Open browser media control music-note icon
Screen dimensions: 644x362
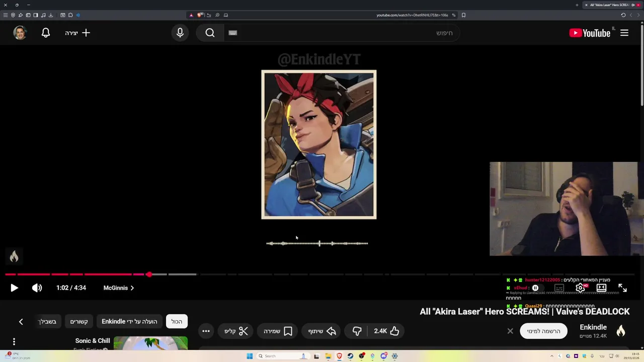(x=43, y=15)
